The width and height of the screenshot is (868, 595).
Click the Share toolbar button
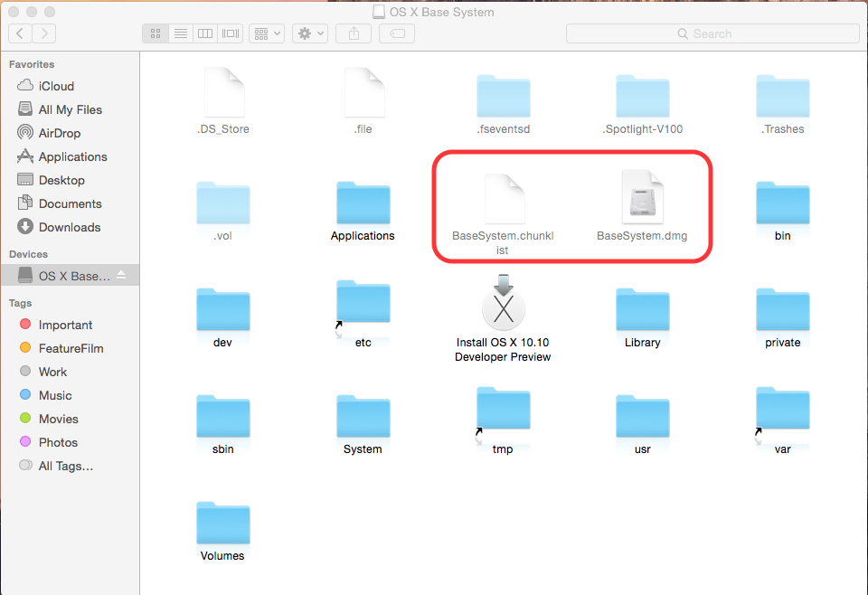(x=354, y=33)
